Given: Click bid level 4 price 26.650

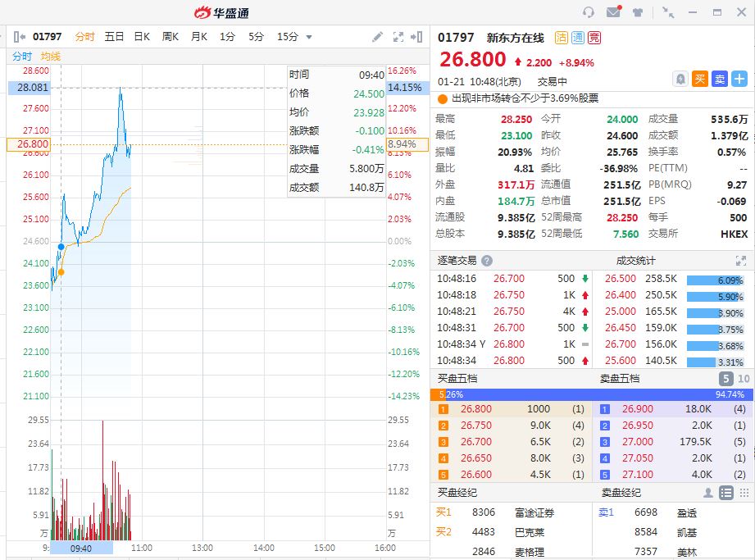Looking at the screenshot, I should pyautogui.click(x=476, y=458).
